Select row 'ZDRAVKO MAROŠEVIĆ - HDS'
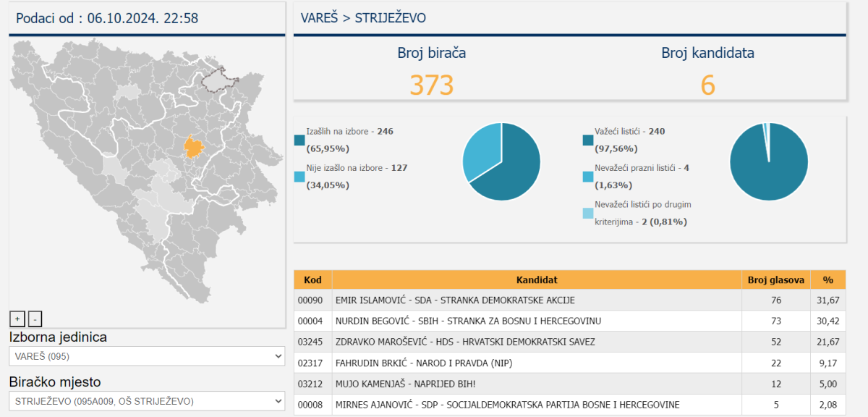 pyautogui.click(x=569, y=342)
